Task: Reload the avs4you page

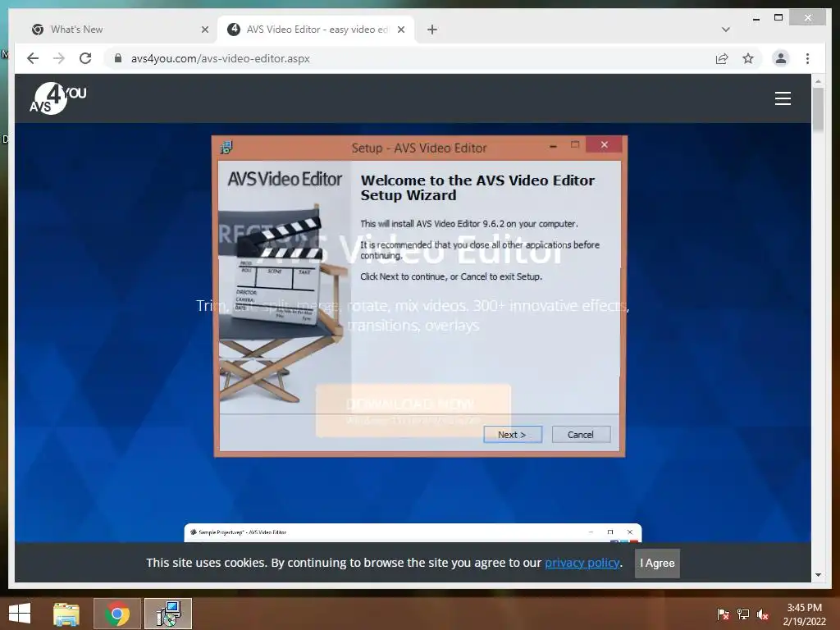Action: [85, 58]
